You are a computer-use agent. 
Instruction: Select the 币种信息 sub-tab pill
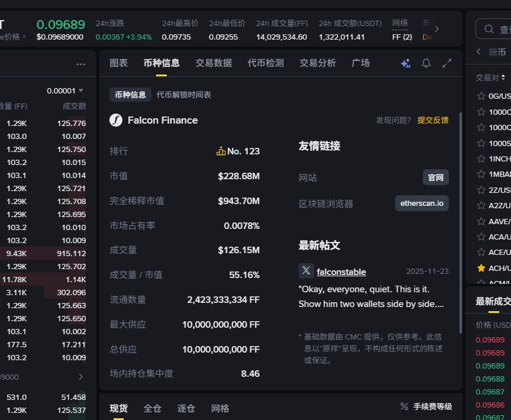(130, 95)
